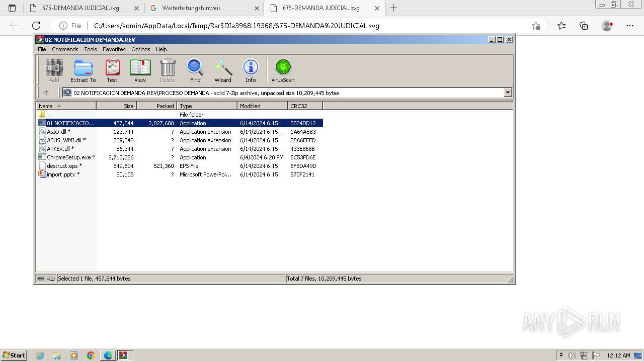Sort list by CRC32 column header
This screenshot has width=644, height=362.
(305, 106)
